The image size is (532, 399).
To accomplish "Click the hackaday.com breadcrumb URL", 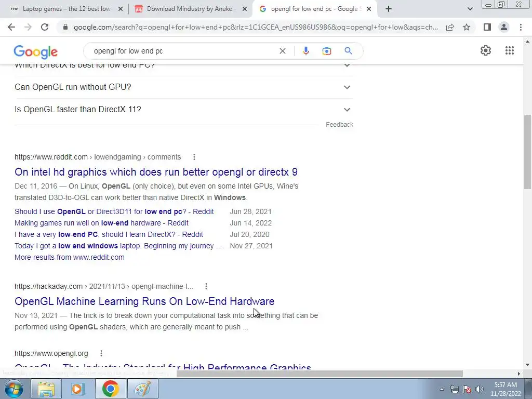I will [x=104, y=286].
